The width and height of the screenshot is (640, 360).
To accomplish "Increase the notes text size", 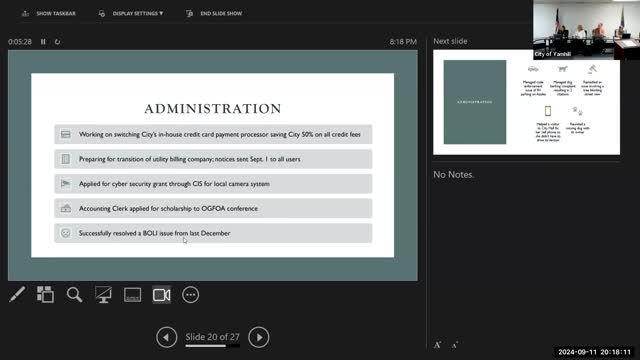I will [437, 345].
